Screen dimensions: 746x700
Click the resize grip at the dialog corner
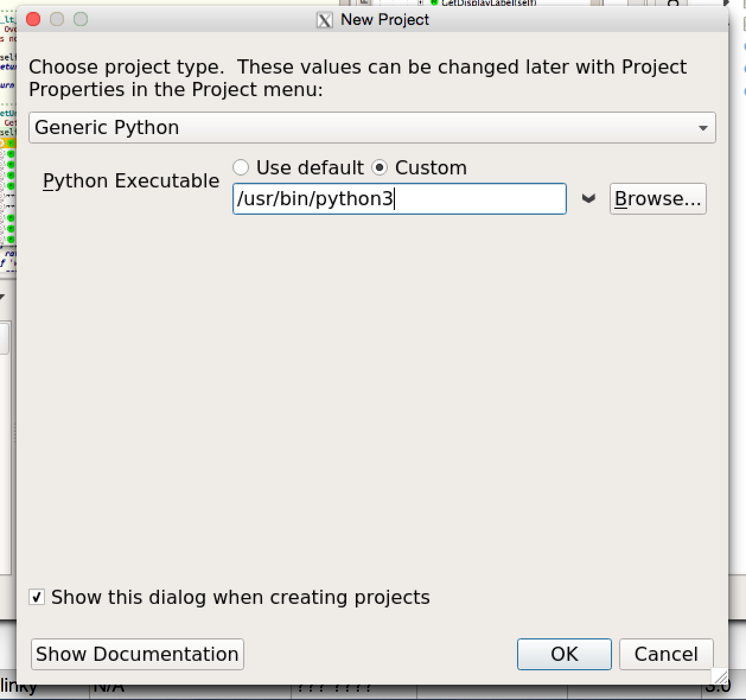(x=719, y=676)
